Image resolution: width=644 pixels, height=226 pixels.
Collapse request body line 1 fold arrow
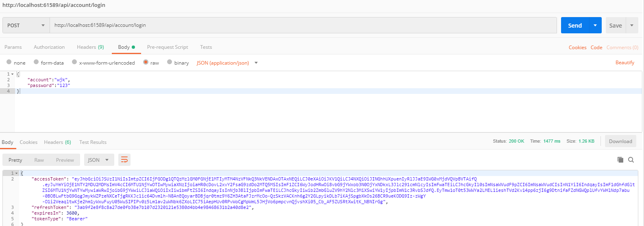[x=12, y=74]
